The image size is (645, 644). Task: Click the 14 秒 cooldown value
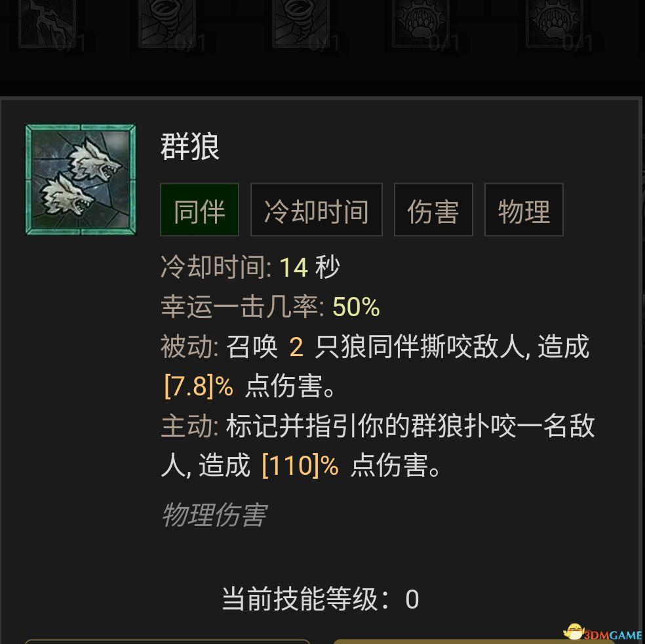310,267
